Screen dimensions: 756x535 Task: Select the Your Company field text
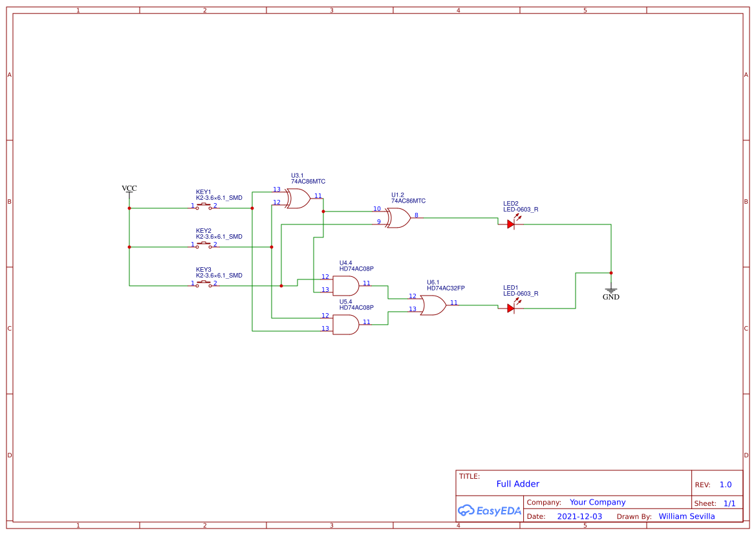597,502
